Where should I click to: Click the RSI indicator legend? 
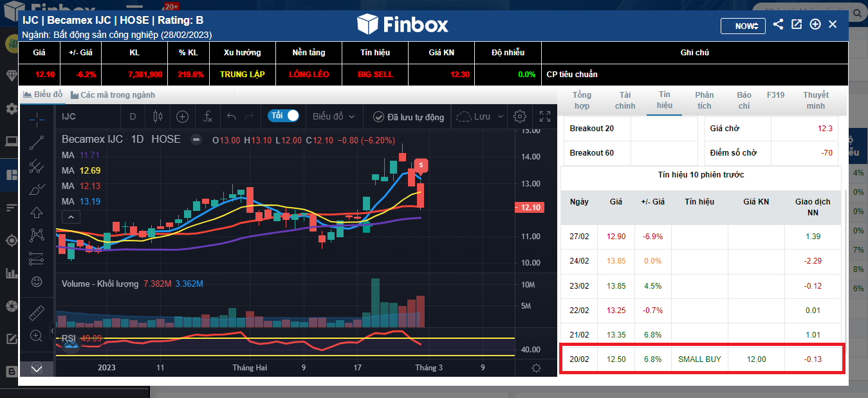point(68,338)
